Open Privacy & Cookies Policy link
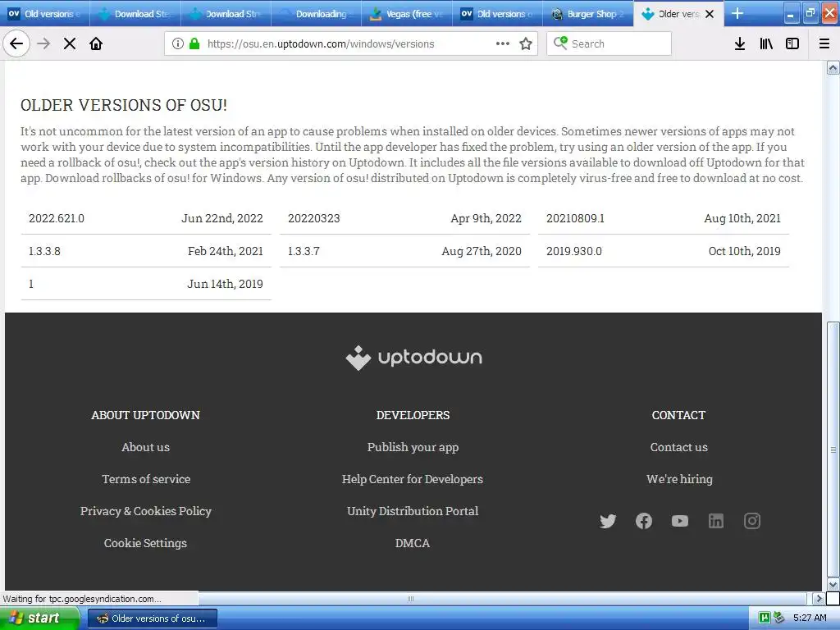The image size is (840, 630). tap(146, 512)
